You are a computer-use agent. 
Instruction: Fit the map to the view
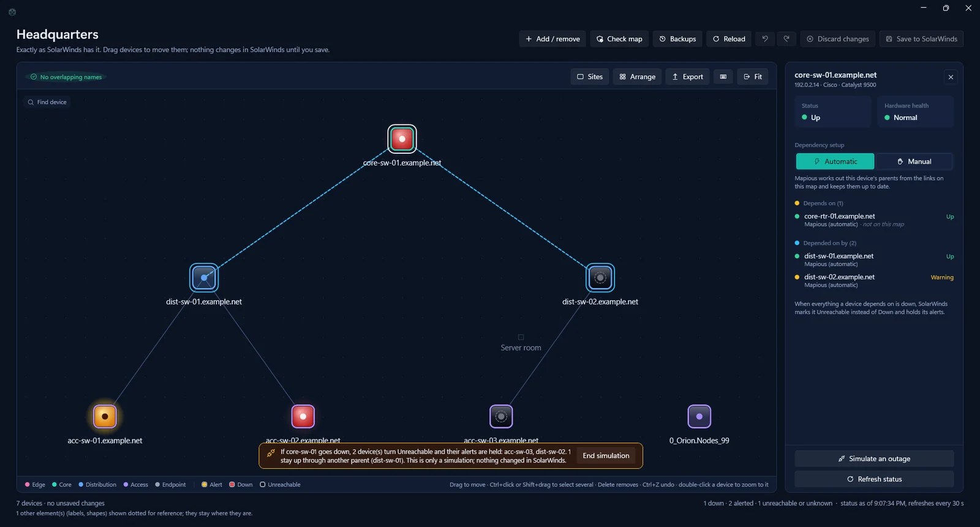tap(753, 77)
